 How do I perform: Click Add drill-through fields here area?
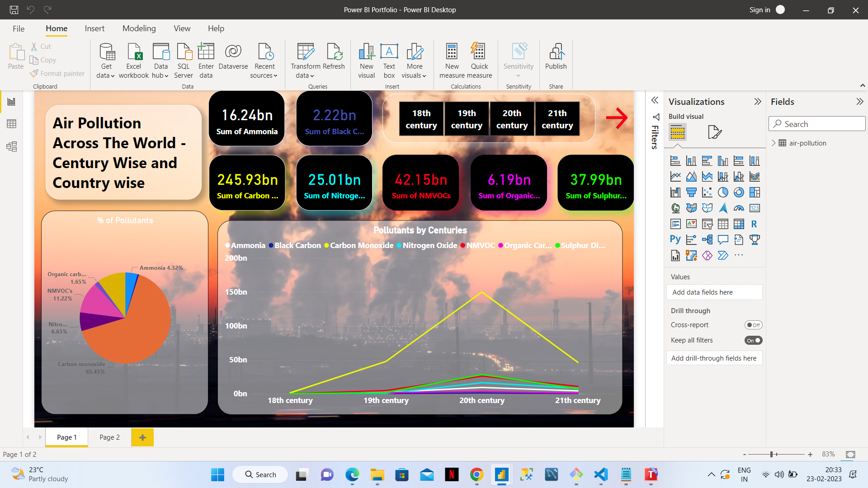(714, 358)
